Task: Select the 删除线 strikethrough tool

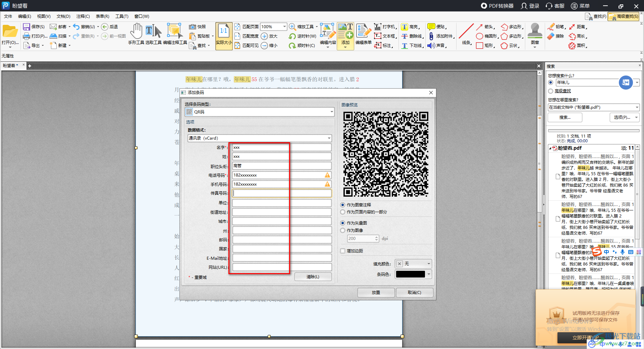Action: pos(405,36)
